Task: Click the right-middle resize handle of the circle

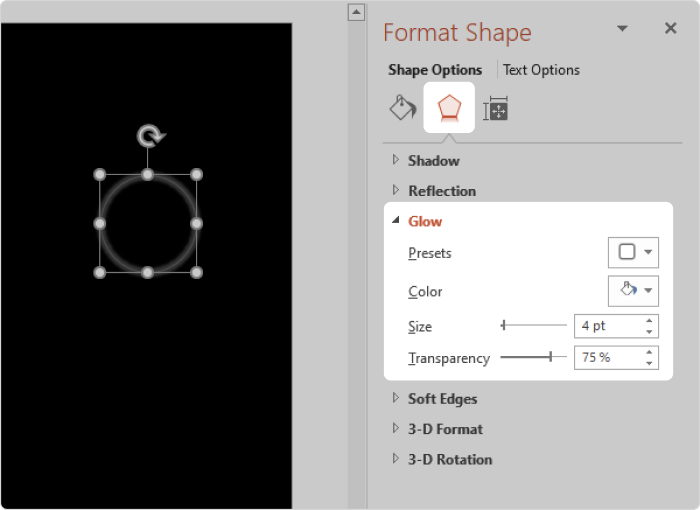Action: [x=196, y=223]
